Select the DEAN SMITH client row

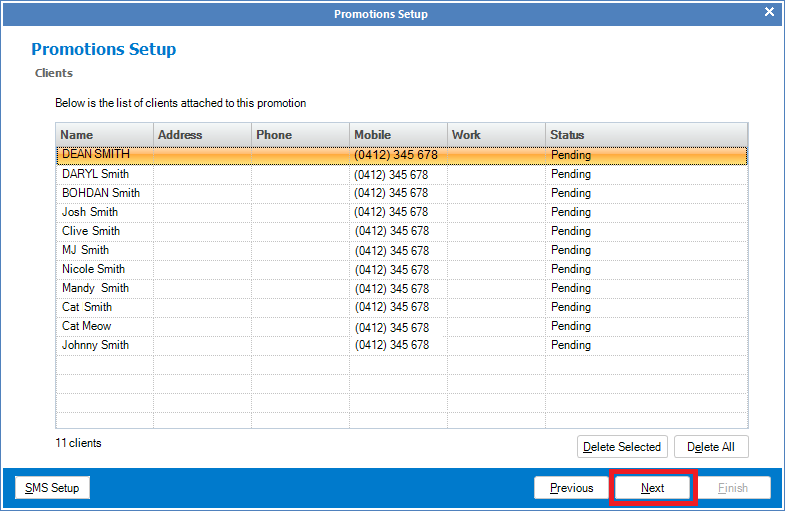[96, 155]
